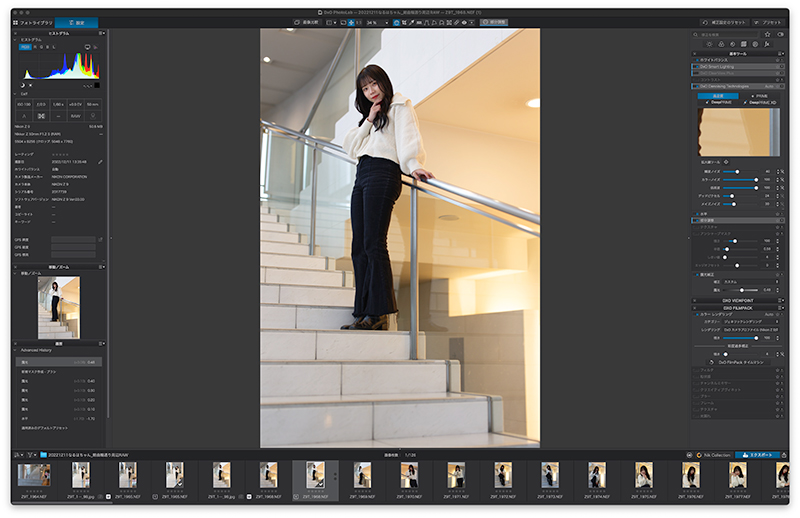Click the navigator preview thumbnail
The width and height of the screenshot is (800, 518).
tap(59, 307)
